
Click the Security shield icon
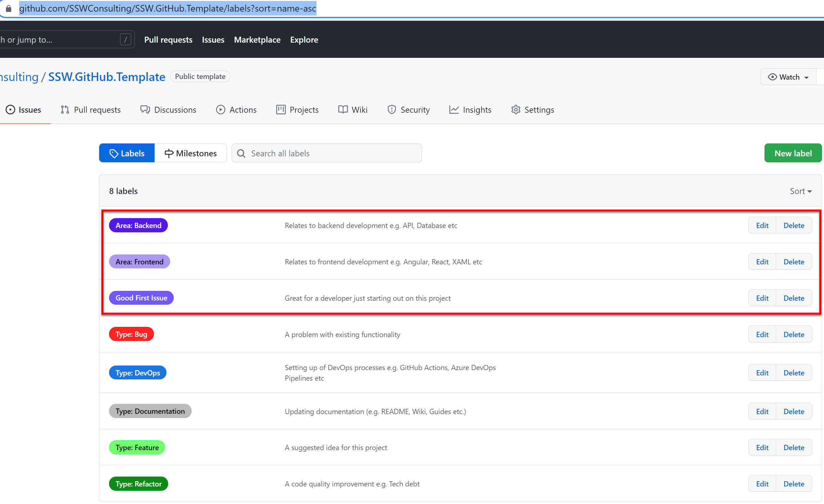(x=391, y=110)
